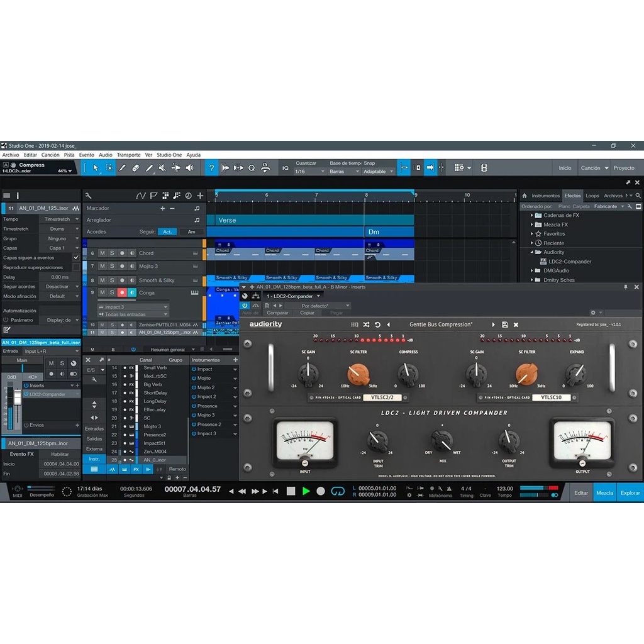
Task: Select the Arrow tool in toolbar
Action: tap(96, 167)
